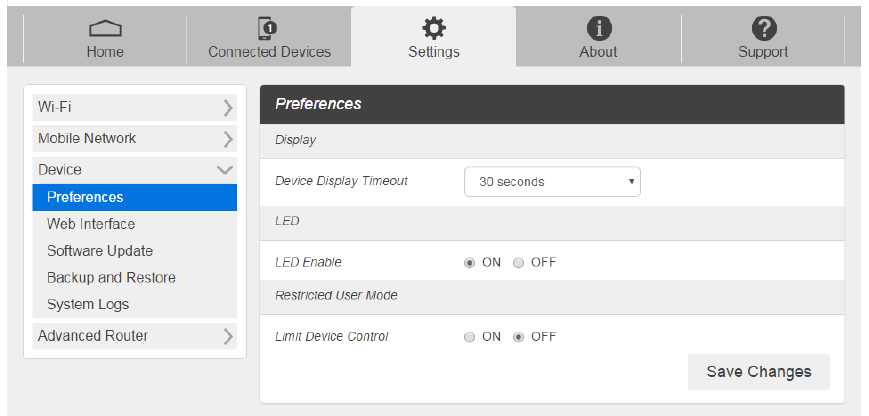Click the About info icon

tap(598, 28)
